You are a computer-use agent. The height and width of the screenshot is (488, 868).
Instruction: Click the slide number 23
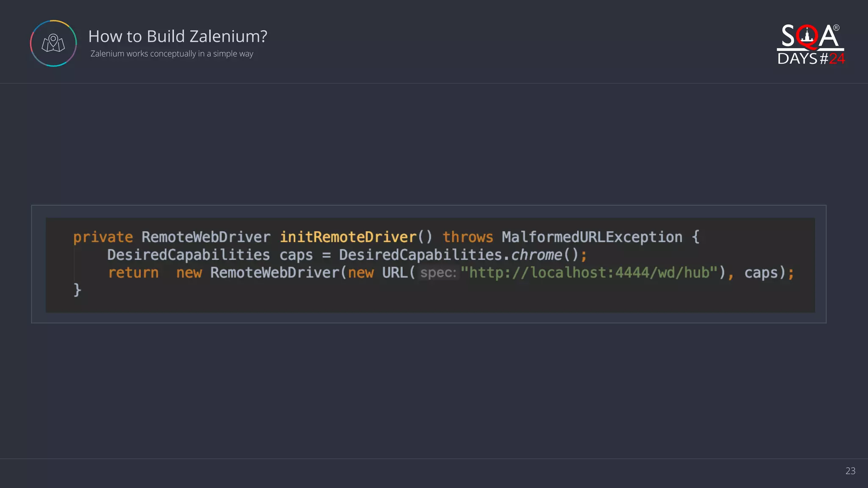click(850, 471)
